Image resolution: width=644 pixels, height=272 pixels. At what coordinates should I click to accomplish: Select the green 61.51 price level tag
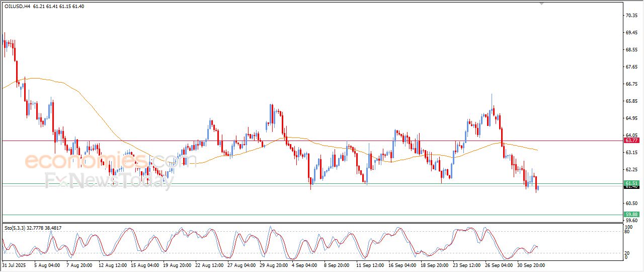pyautogui.click(x=631, y=183)
